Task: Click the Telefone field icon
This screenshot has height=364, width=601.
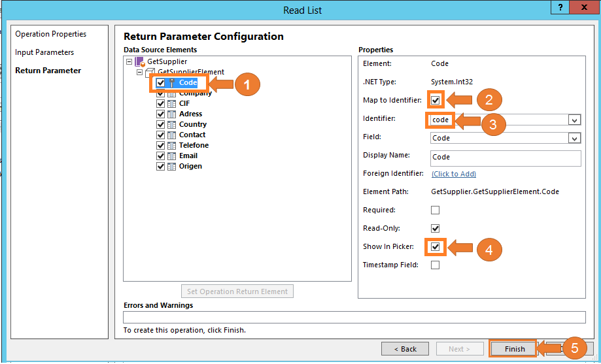Action: [x=171, y=145]
